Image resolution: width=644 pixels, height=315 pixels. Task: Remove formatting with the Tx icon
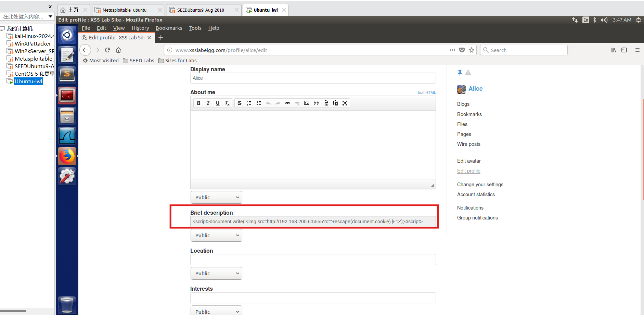[227, 103]
